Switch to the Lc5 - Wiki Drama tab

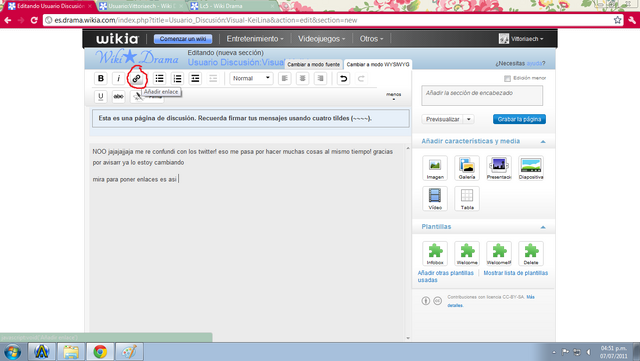coord(232,6)
